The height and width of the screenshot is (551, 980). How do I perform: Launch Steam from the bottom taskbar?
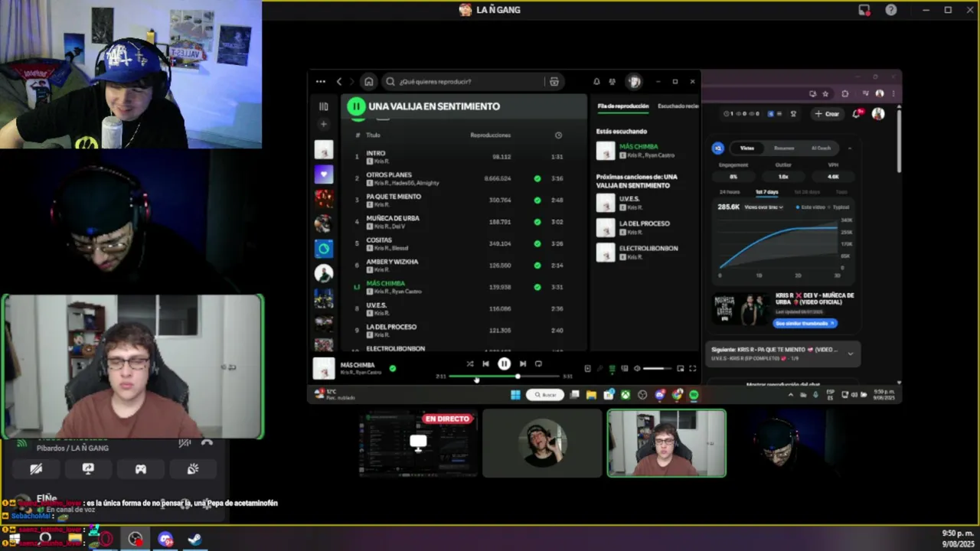coord(194,540)
